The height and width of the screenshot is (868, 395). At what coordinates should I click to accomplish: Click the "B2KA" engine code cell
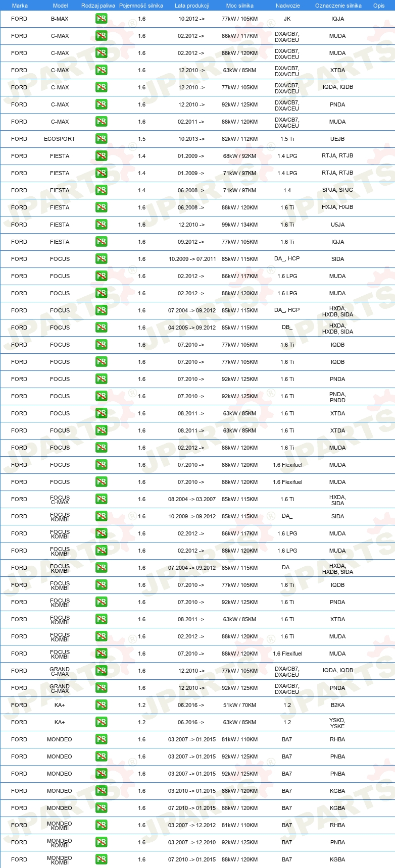337,705
